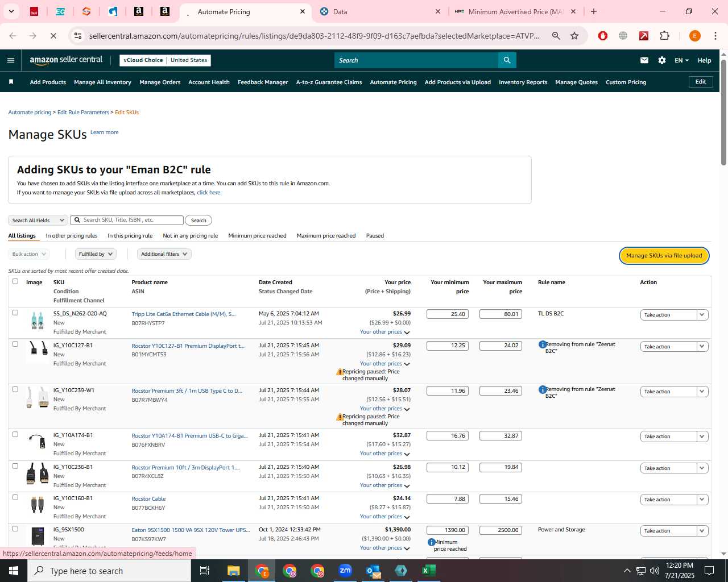Open the Seller Central hamburger menu

coord(11,60)
